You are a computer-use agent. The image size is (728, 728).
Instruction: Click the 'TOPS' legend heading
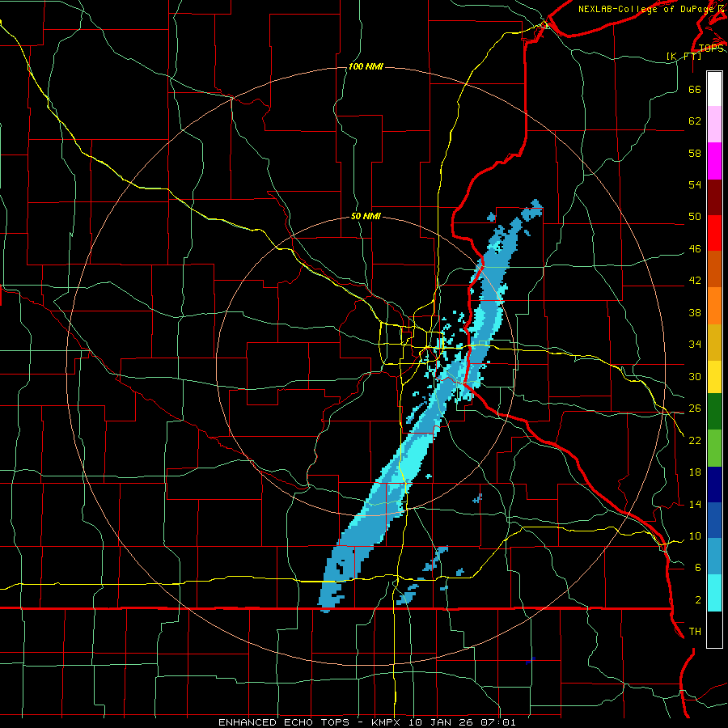pos(711,49)
